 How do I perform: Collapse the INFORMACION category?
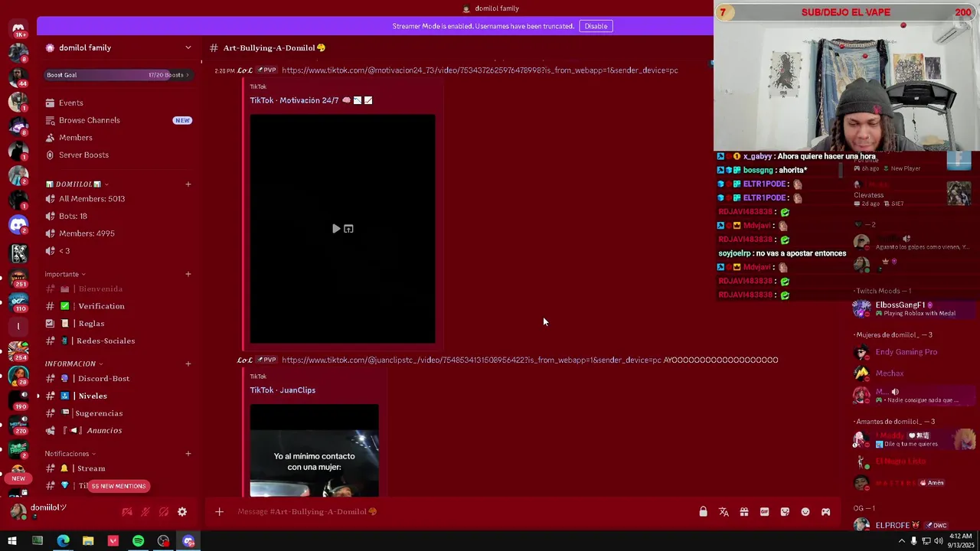coord(73,364)
